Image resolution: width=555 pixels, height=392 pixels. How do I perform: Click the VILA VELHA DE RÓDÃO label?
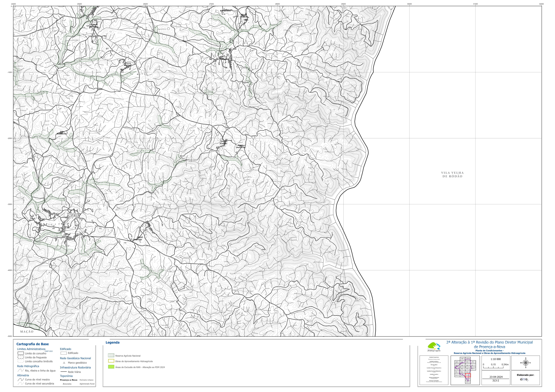coord(452,175)
